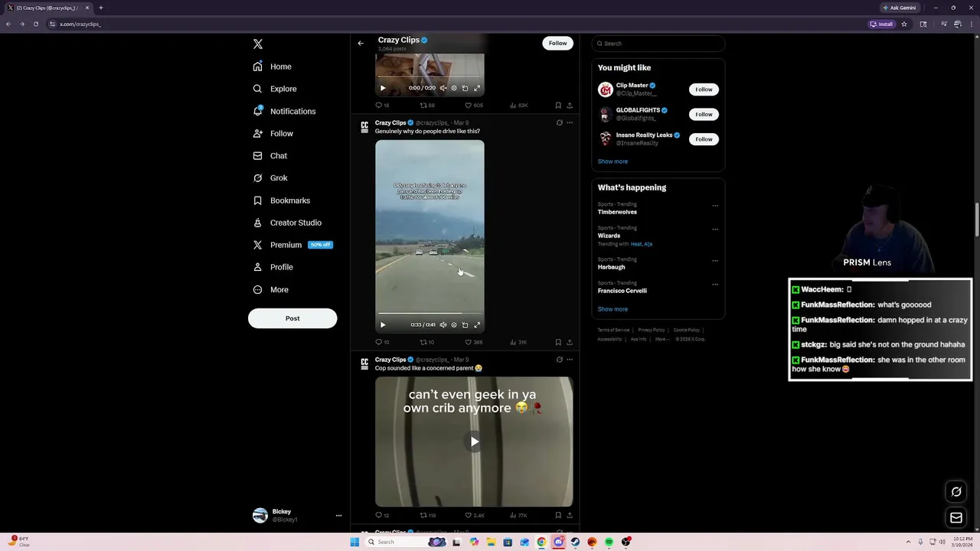Open Grok from the sidebar
The image size is (980, 551).
point(269,178)
